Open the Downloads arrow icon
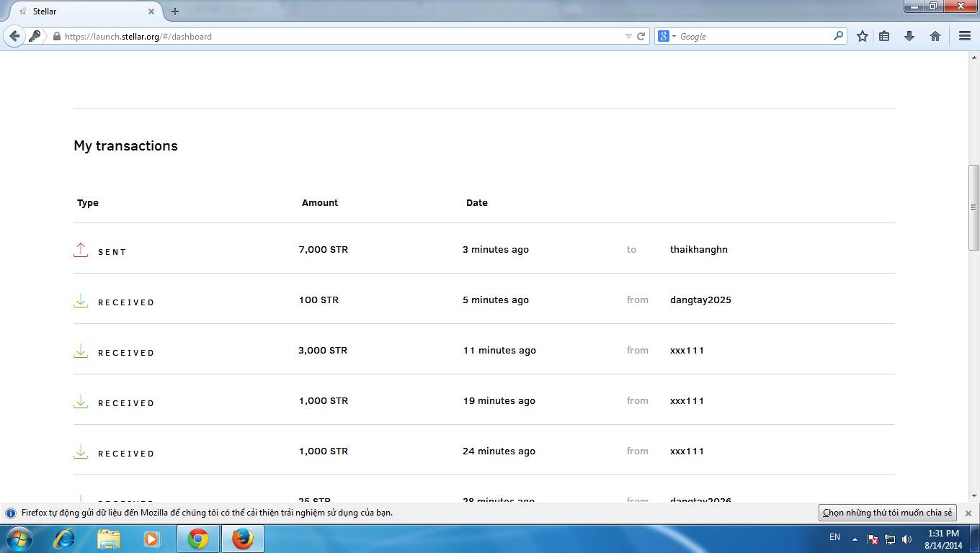 (x=909, y=36)
